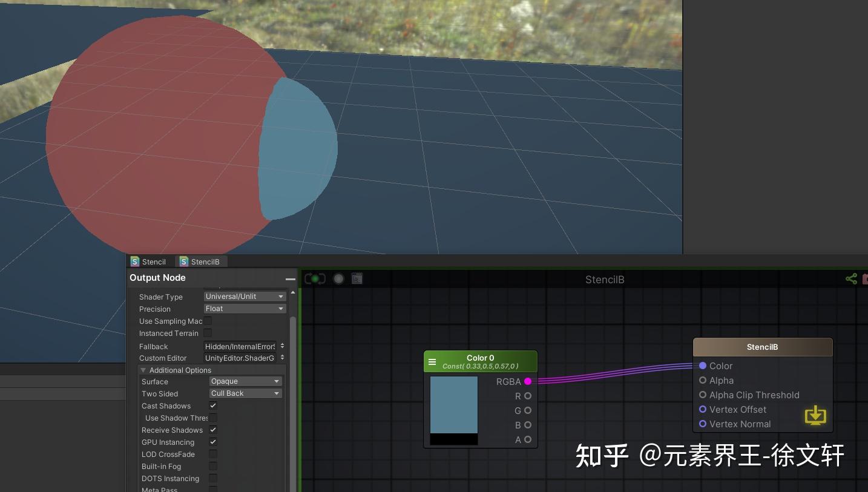
Task: Click the Fallback shader up stepper arrow
Action: click(x=282, y=344)
